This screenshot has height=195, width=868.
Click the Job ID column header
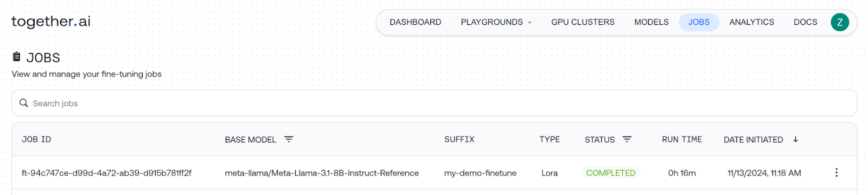(36, 139)
